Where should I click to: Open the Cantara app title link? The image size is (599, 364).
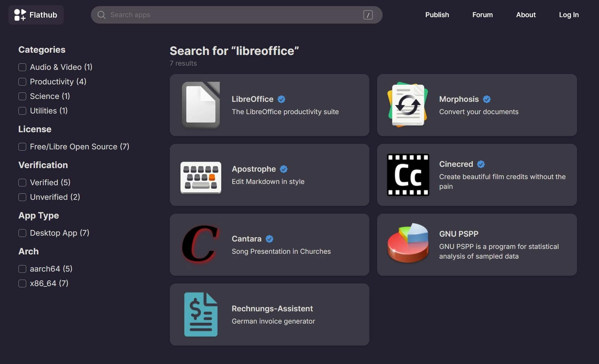246,239
